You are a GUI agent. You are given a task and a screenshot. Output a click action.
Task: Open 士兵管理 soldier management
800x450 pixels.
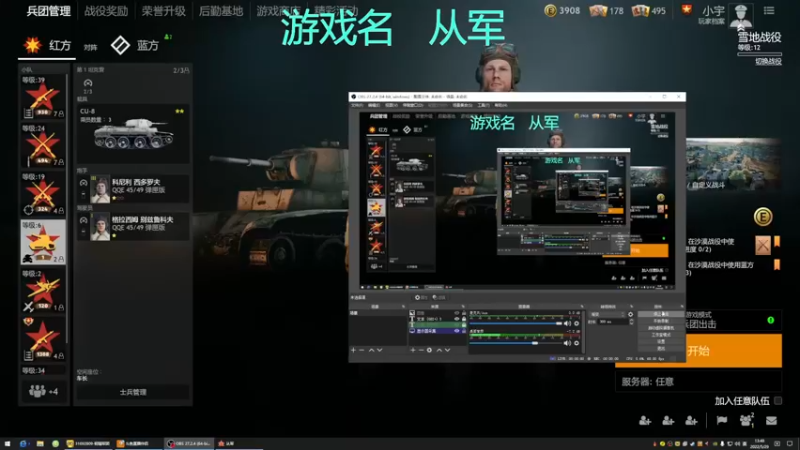coord(133,392)
